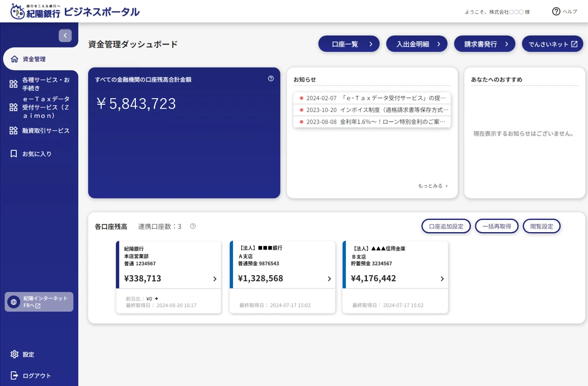Click あなたへのおすすめ heading
The width and height of the screenshot is (588, 386).
[x=497, y=80]
